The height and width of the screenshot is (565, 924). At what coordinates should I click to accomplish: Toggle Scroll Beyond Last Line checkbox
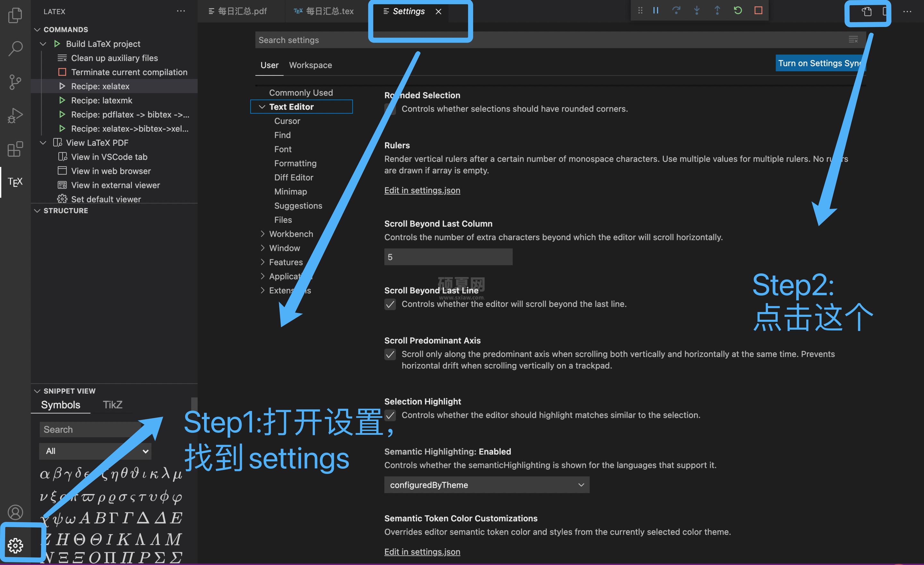tap(390, 304)
